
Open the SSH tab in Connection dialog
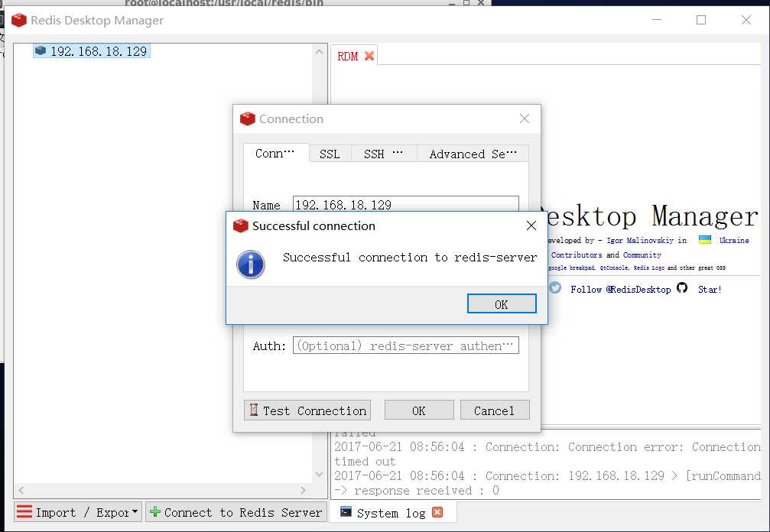[383, 154]
